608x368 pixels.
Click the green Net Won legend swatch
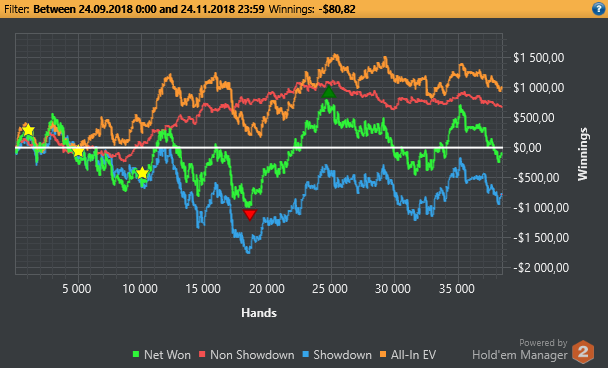click(x=136, y=354)
